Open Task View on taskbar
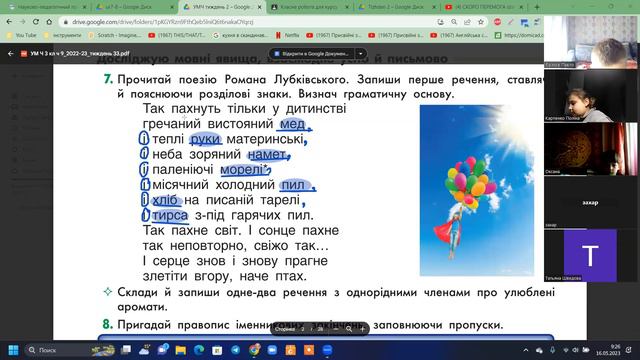 coord(126,350)
